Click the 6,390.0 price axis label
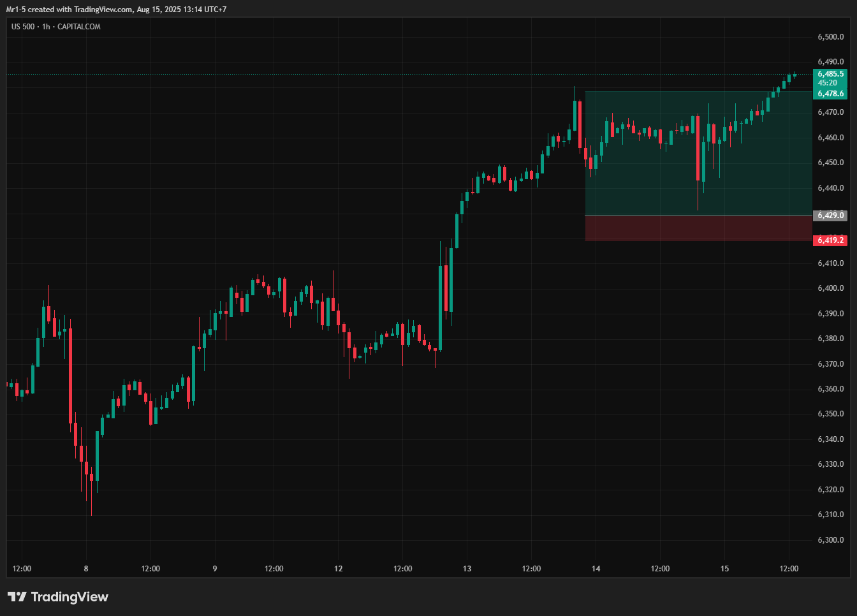Screen dimensions: 857x616 tap(830, 314)
